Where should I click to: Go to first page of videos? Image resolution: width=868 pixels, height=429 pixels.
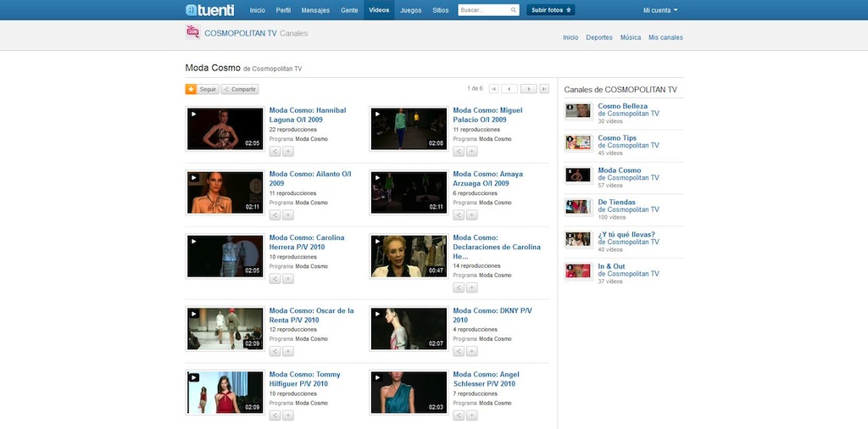tap(494, 88)
